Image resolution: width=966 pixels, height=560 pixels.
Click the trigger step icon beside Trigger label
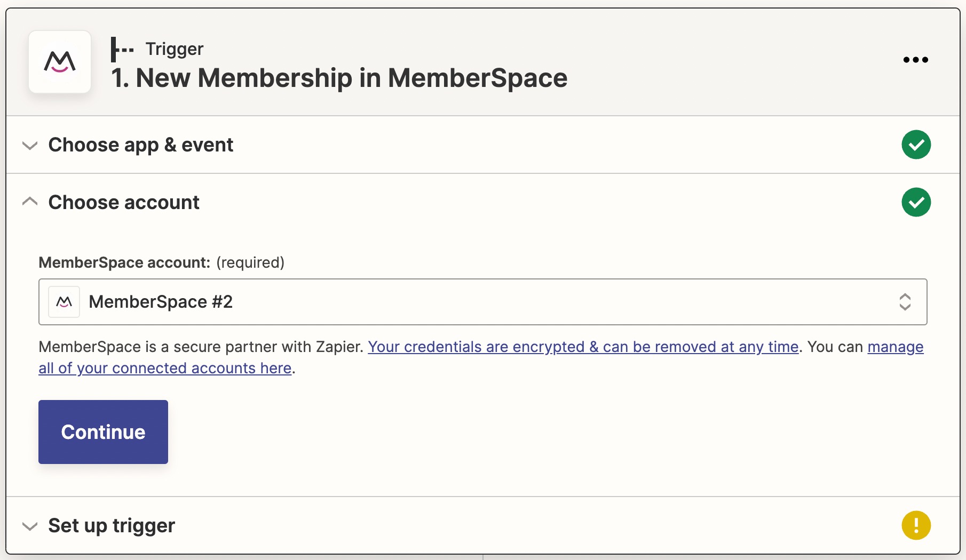point(122,49)
